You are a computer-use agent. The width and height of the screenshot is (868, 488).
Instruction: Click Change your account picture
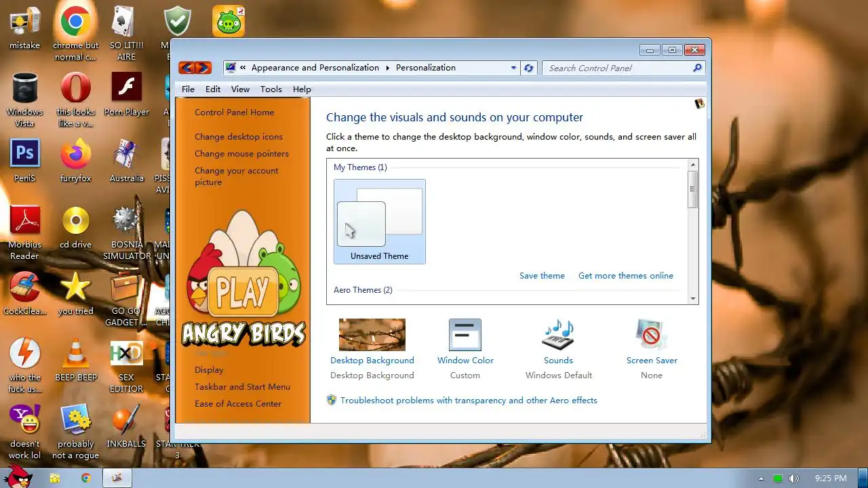[x=236, y=176]
